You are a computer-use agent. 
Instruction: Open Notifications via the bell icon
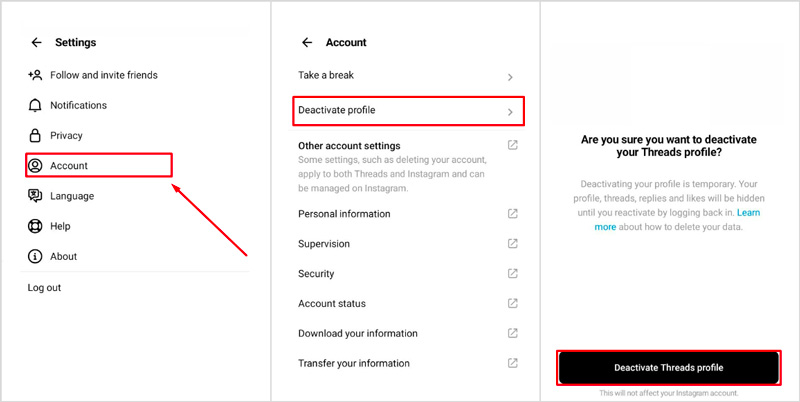35,105
